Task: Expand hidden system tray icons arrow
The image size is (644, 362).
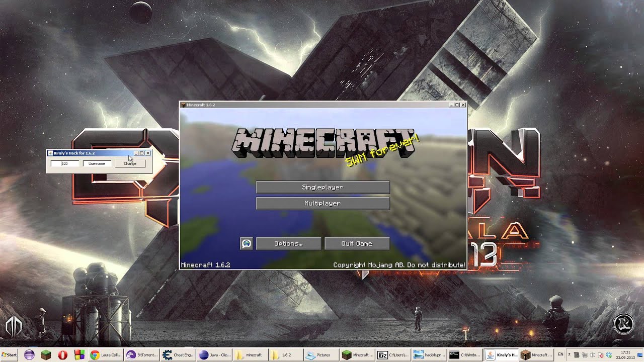Action: [x=569, y=354]
